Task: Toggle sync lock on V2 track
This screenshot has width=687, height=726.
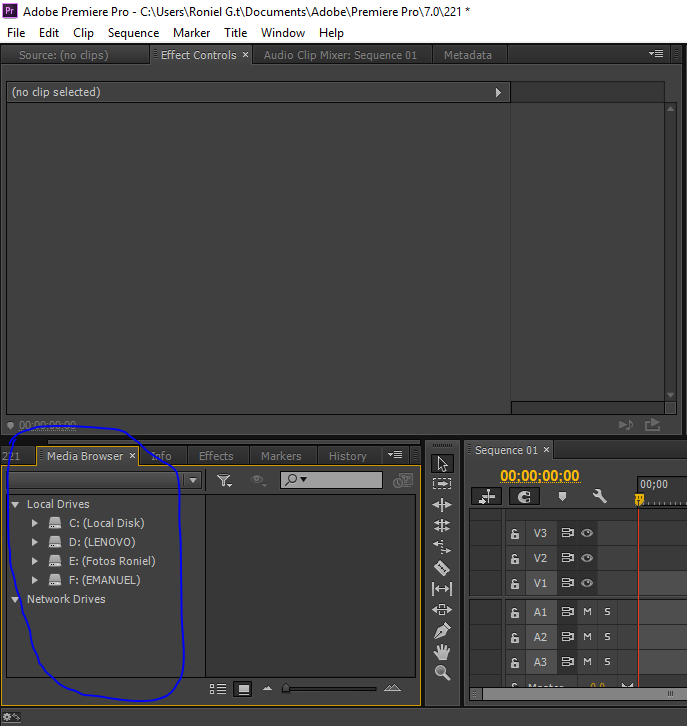Action: pos(568,558)
